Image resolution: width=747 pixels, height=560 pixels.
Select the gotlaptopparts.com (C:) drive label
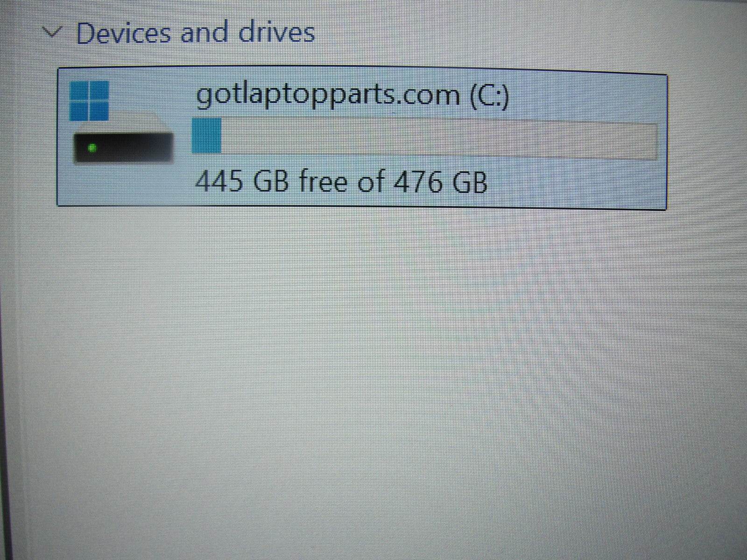[352, 96]
